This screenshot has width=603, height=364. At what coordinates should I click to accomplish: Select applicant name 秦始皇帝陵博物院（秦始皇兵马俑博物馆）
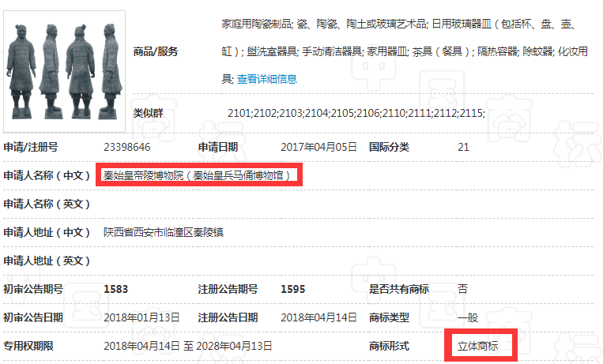point(197,175)
